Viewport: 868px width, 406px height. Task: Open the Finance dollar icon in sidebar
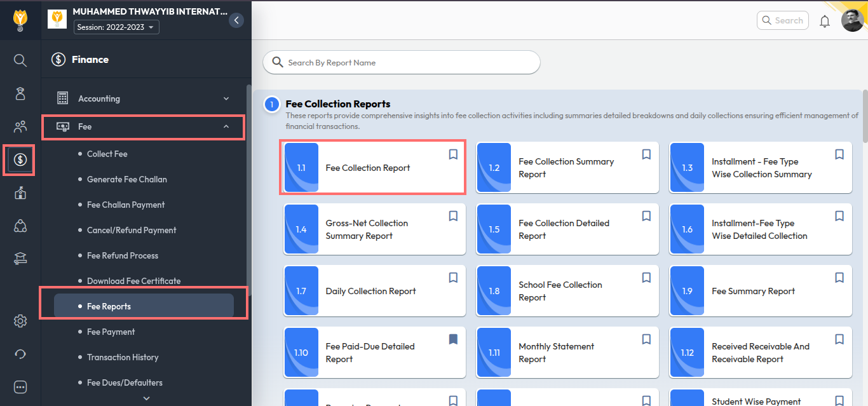coord(20,159)
